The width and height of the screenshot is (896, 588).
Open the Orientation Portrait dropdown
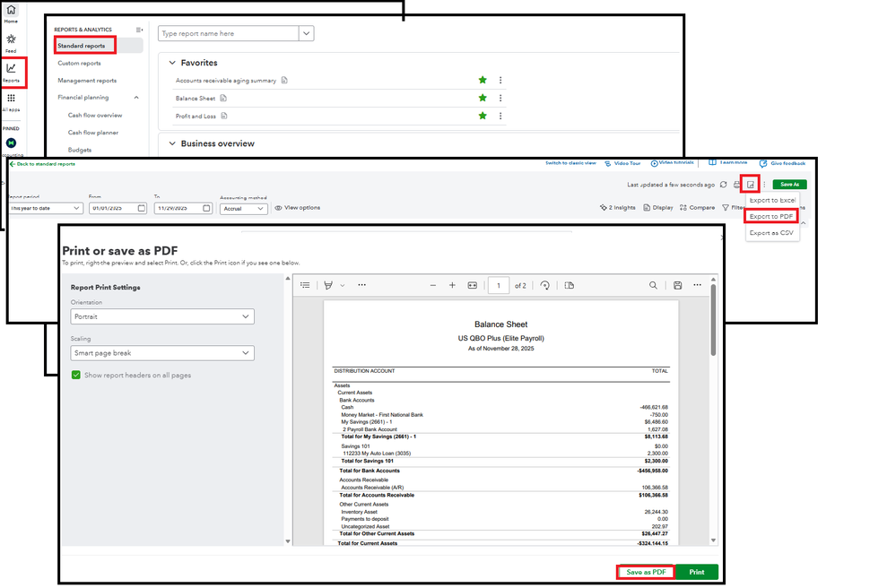click(162, 316)
